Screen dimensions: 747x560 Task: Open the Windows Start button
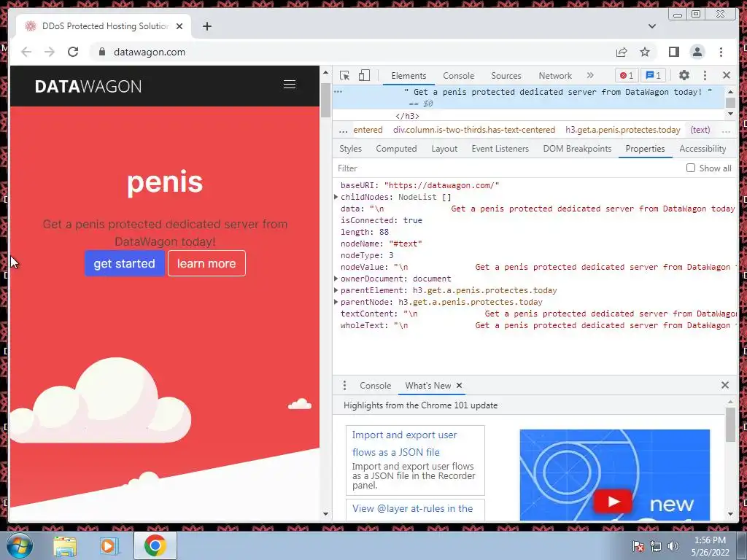(20, 546)
